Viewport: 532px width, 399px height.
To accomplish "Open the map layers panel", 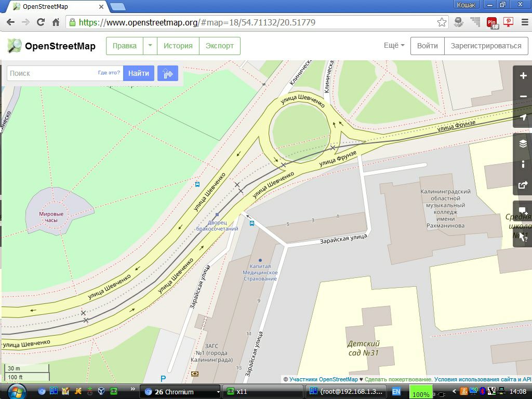I will coord(523,143).
